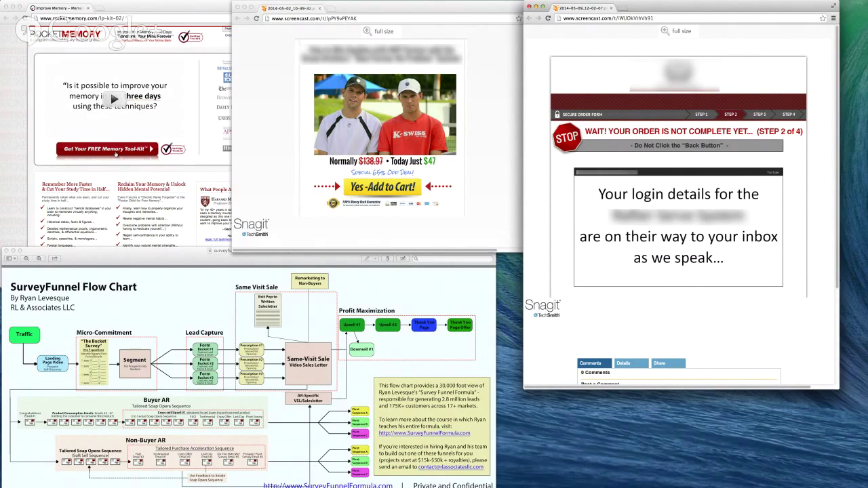This screenshot has height=488, width=868.
Task: Reload the middle screencast browser window
Action: point(256,18)
